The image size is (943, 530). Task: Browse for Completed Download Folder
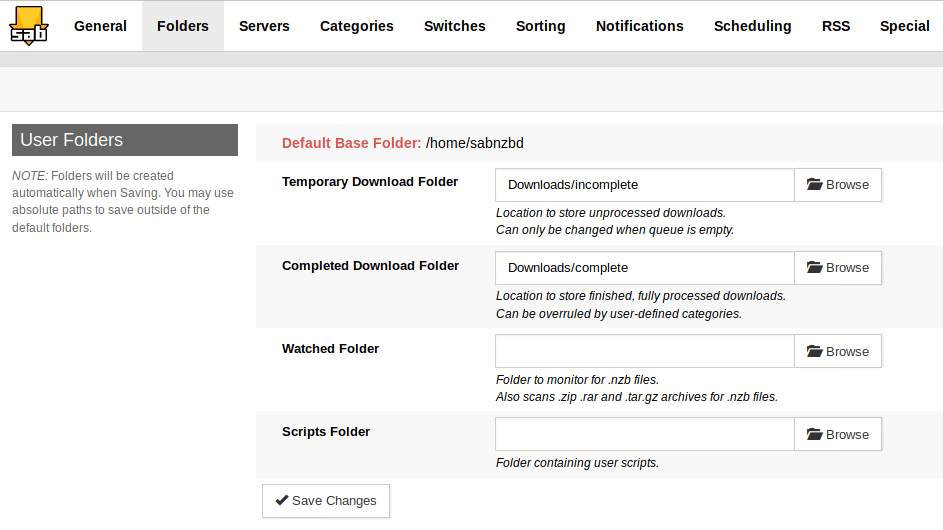pos(838,268)
